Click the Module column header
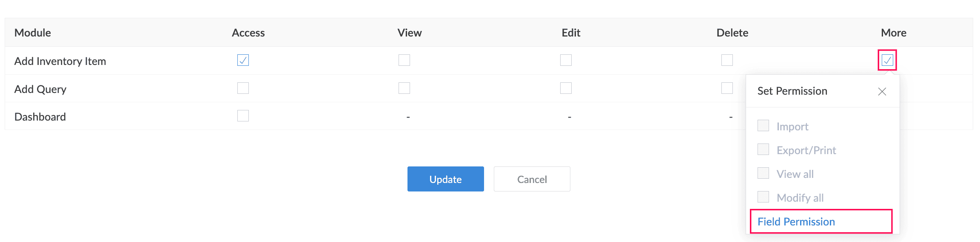This screenshot has width=980, height=242. point(33,33)
